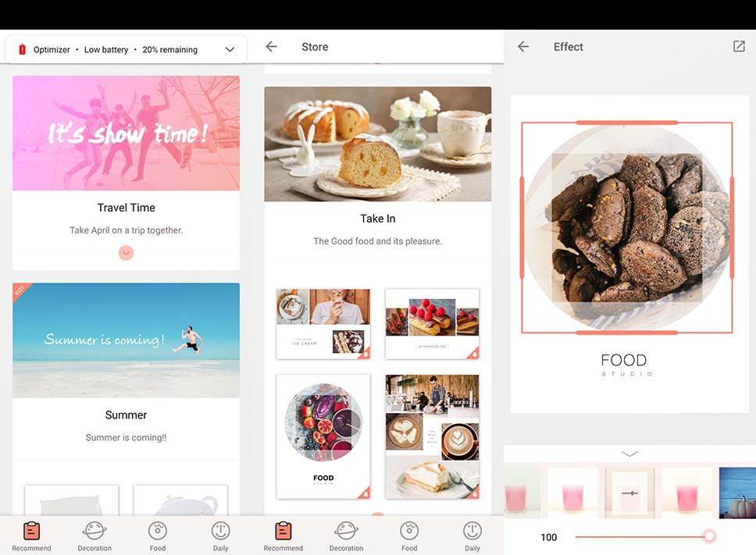Expand the Optimizer low battery notification chevron
The width and height of the screenshot is (756, 555).
[230, 49]
